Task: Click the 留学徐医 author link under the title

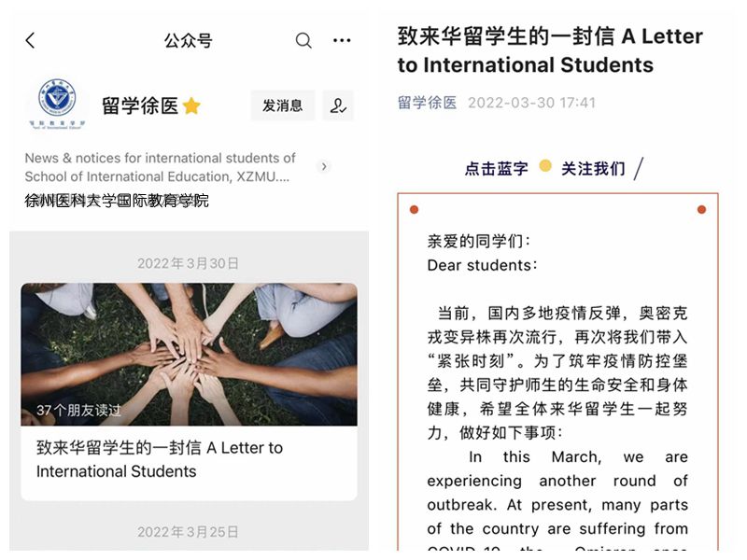Action: click(x=427, y=103)
